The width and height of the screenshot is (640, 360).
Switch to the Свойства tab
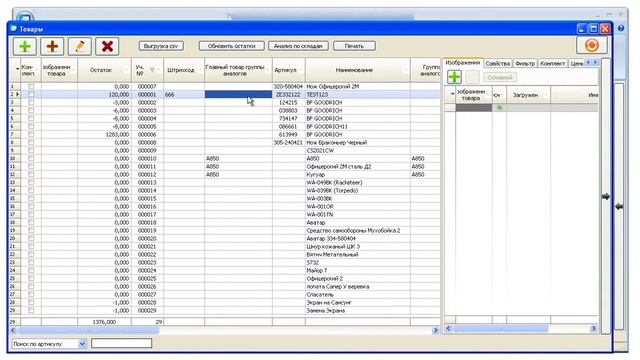(498, 64)
